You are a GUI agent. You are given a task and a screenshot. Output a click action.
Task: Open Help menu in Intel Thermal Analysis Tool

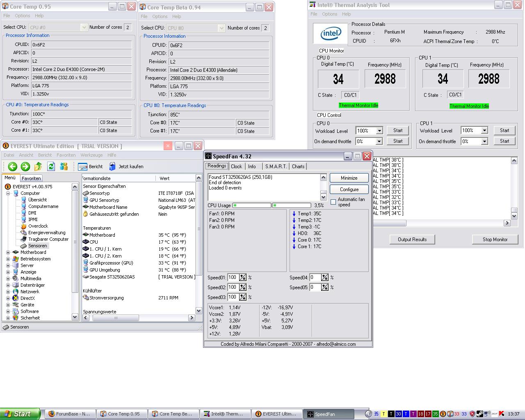pyautogui.click(x=346, y=14)
